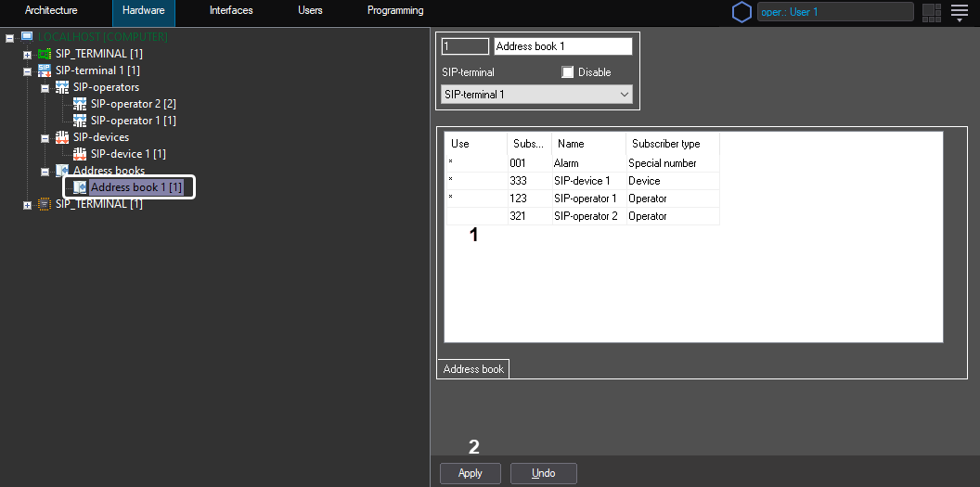Select the SIP-operator 2 icon in tree

(80, 104)
